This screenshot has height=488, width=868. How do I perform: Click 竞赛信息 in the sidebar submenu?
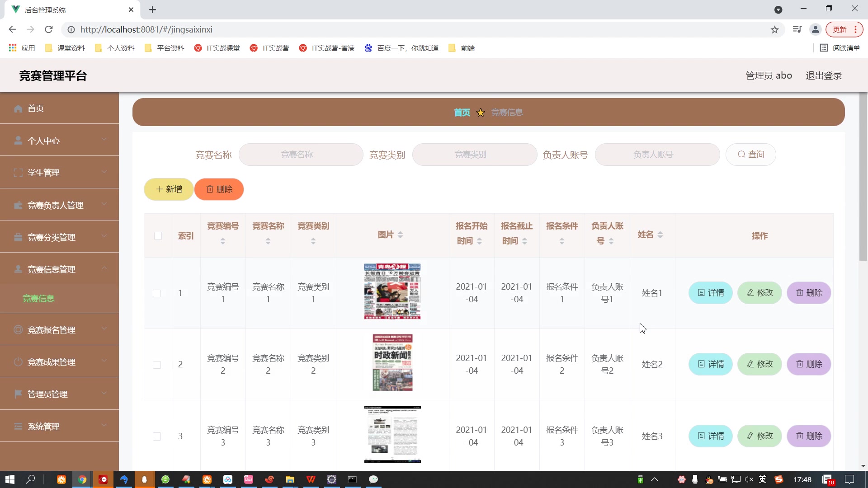pos(38,298)
